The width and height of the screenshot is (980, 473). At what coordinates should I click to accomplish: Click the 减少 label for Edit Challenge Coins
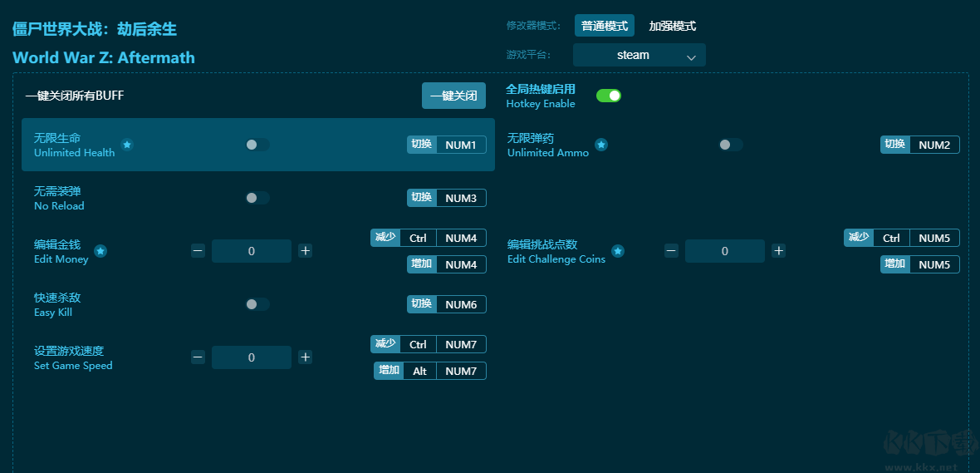point(859,238)
